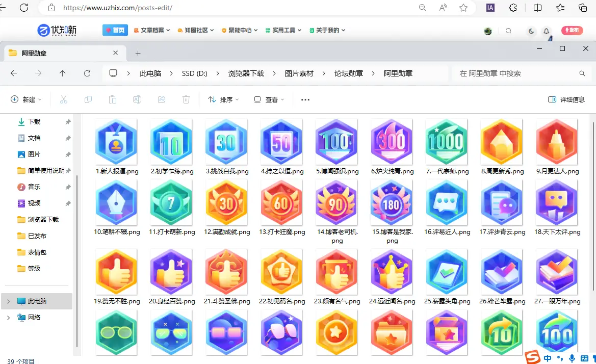Click the share icon in toolbar
Image resolution: width=596 pixels, height=364 pixels.
[162, 99]
